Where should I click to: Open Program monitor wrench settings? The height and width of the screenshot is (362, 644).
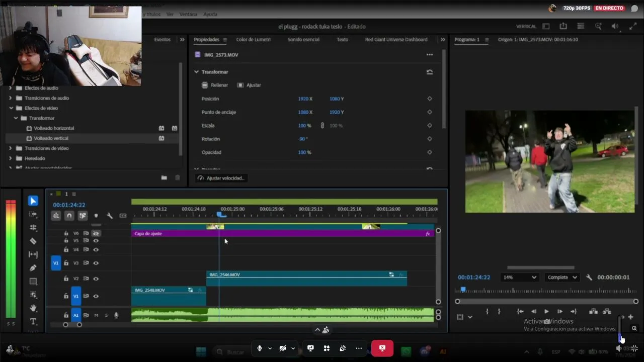pyautogui.click(x=589, y=278)
